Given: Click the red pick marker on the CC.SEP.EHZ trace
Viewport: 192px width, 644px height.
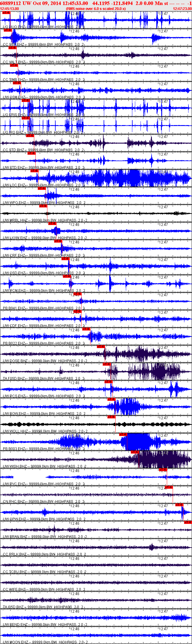Looking at the screenshot, I should tap(8, 30).
